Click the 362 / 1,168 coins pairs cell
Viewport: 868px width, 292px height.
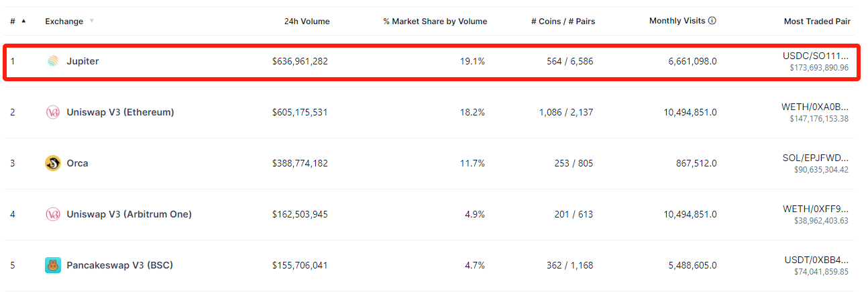pos(569,265)
